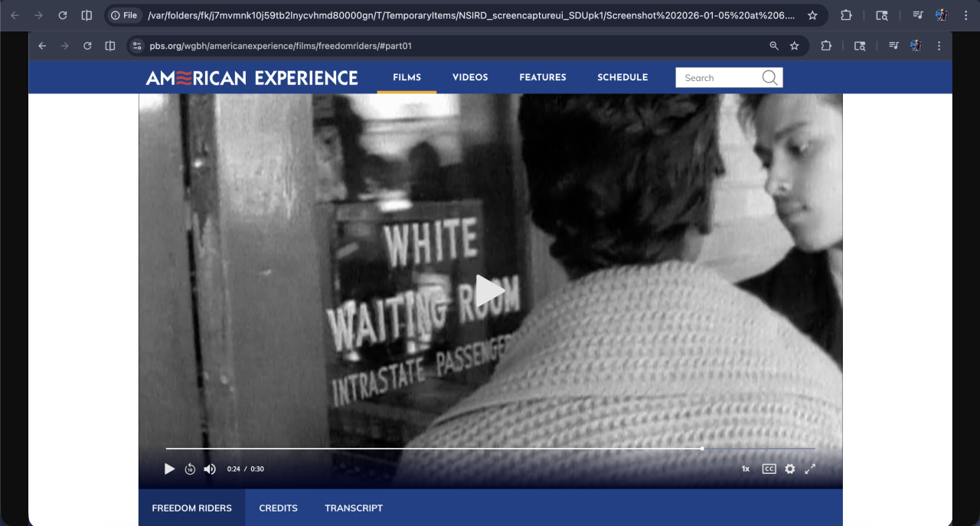
Task: Click the play icon in video control bar
Action: pyautogui.click(x=170, y=469)
